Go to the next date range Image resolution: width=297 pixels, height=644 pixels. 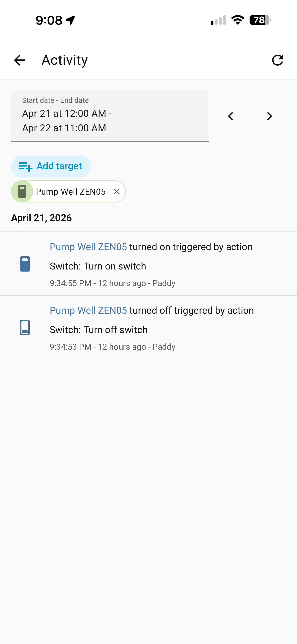tap(269, 116)
